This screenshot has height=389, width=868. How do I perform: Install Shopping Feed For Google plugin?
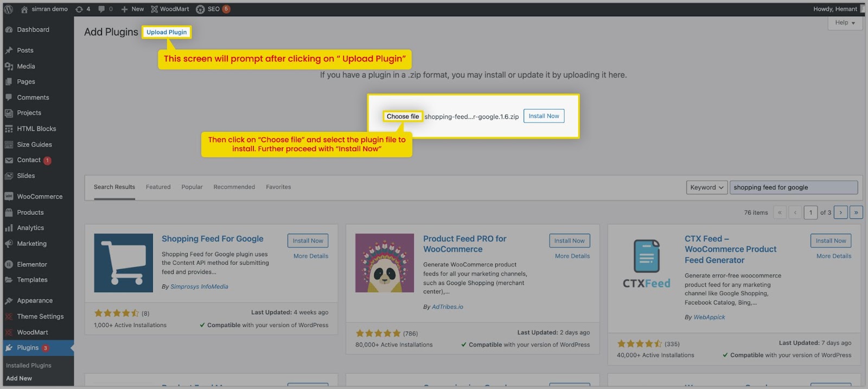tap(308, 241)
